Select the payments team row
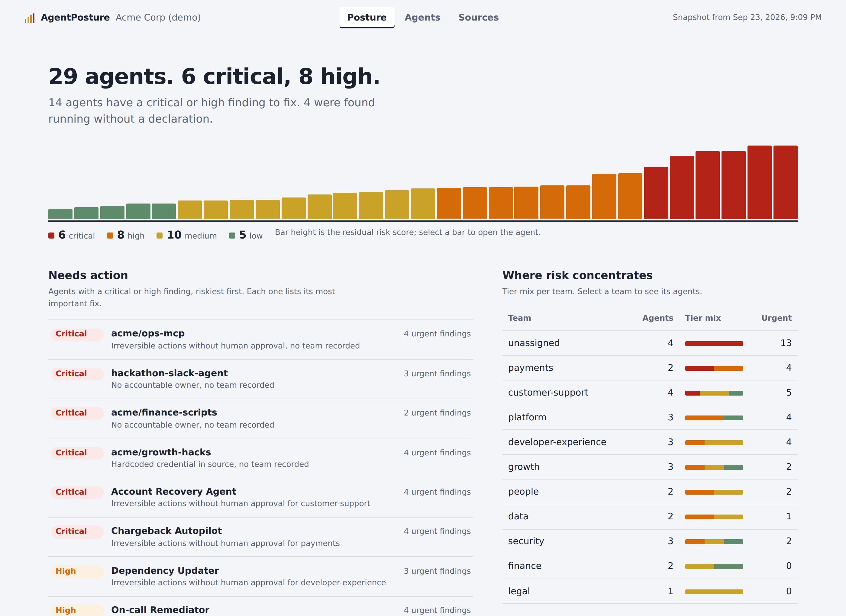The width and height of the screenshot is (846, 616). click(650, 368)
